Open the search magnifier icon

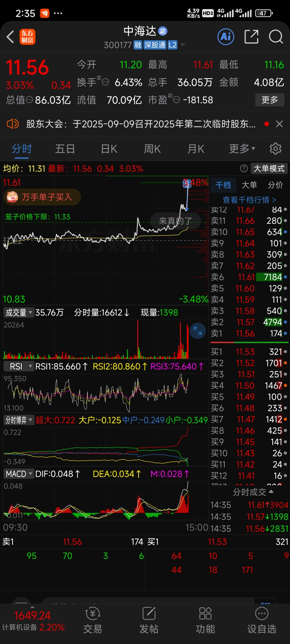click(x=276, y=37)
